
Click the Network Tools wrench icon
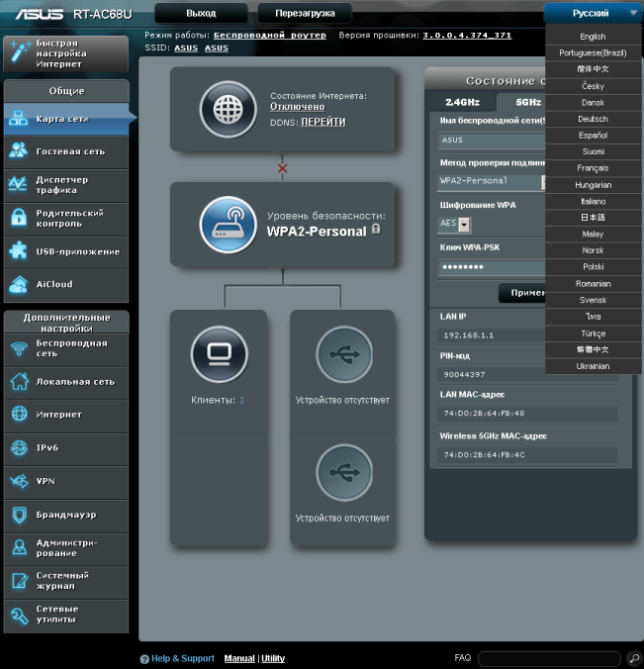(x=19, y=615)
